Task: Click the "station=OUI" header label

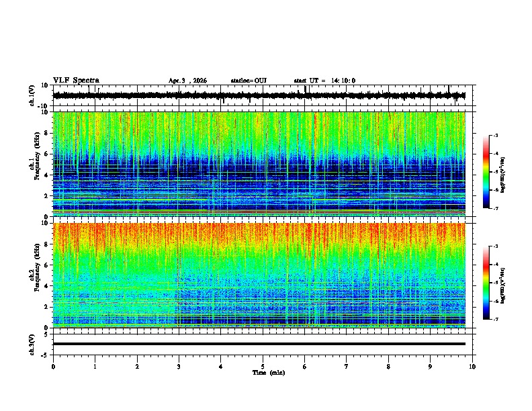Action: tap(249, 81)
